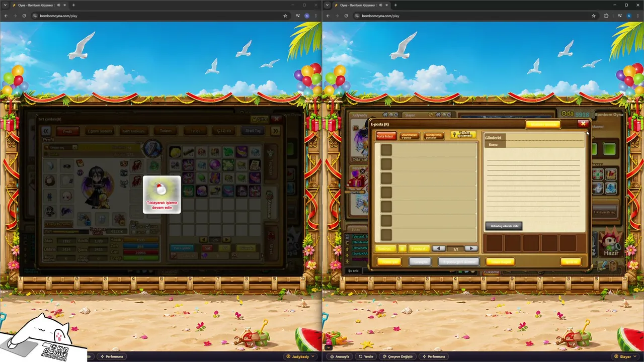Mute the Oyna tab audio in right browser
Screen dimensions: 644x362
pyautogui.click(x=381, y=5)
